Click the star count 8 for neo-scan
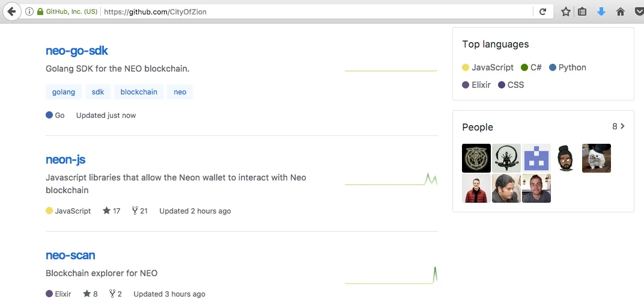The image size is (644, 299). 90,294
